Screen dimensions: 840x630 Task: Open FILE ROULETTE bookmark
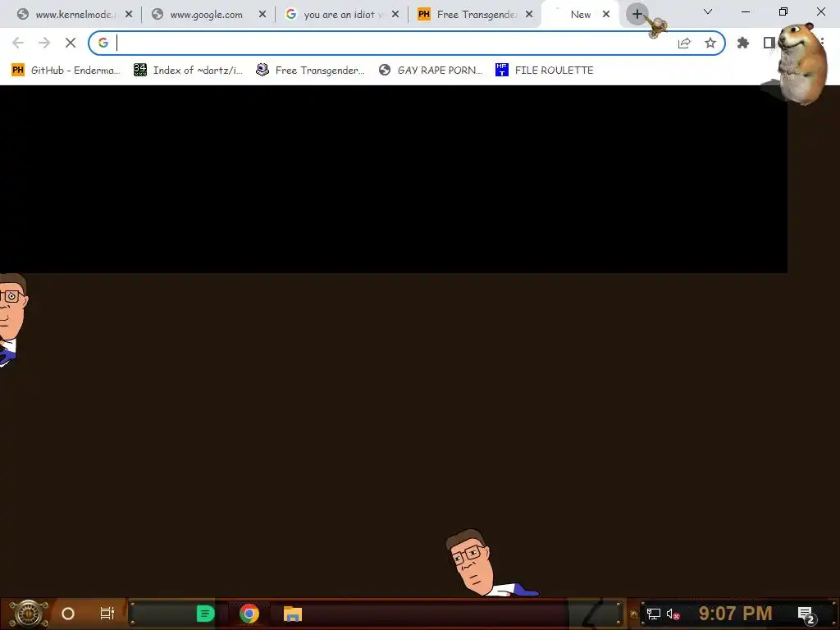tap(545, 71)
